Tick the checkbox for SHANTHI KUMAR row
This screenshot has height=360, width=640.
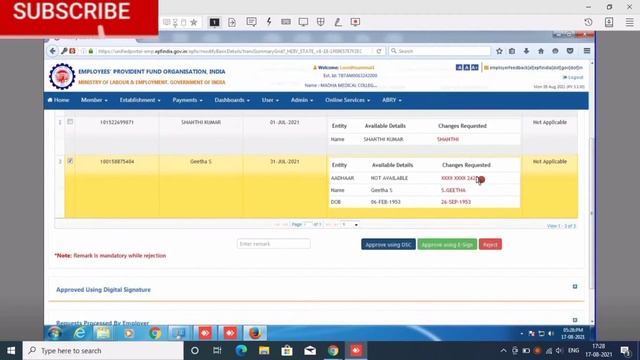coord(70,122)
